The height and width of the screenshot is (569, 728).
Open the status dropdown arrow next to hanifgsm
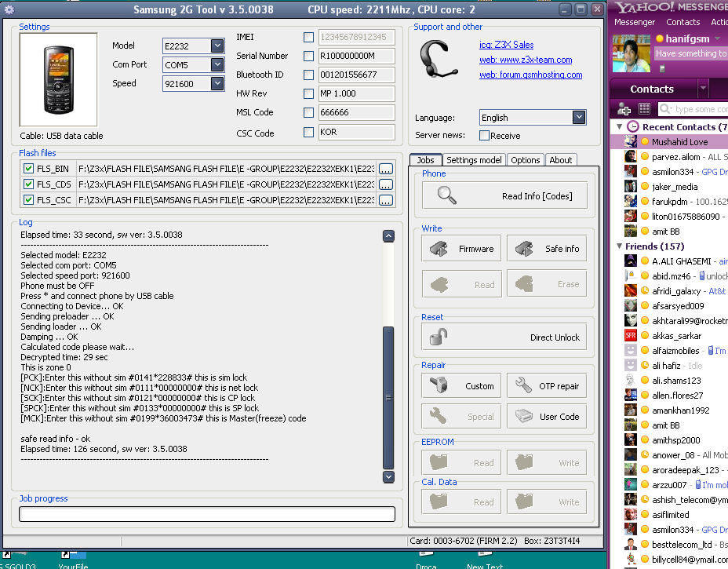pos(718,38)
